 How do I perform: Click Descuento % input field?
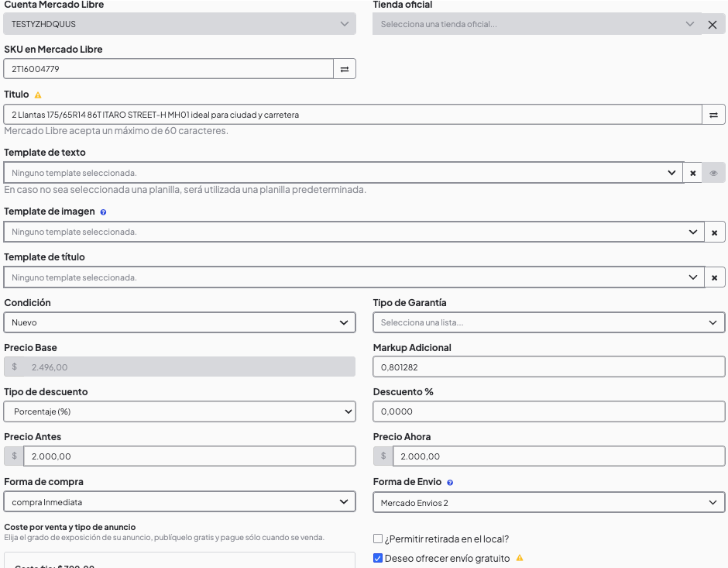coord(549,411)
